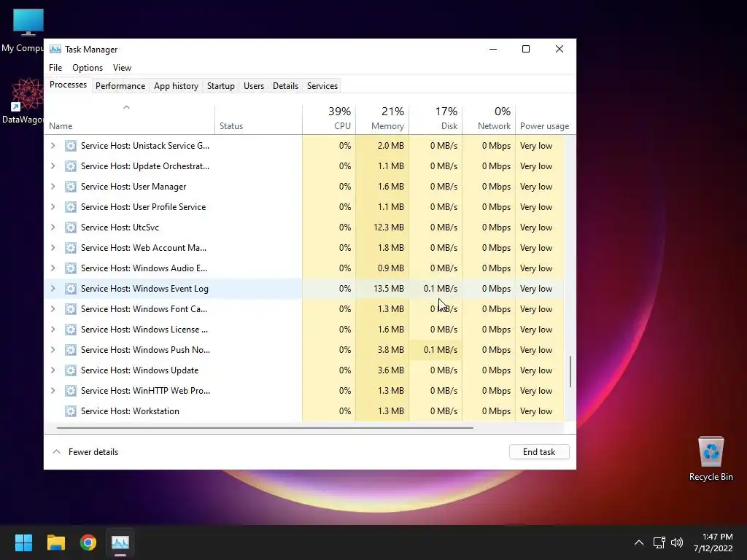Open the volume tray icon

(x=676, y=542)
